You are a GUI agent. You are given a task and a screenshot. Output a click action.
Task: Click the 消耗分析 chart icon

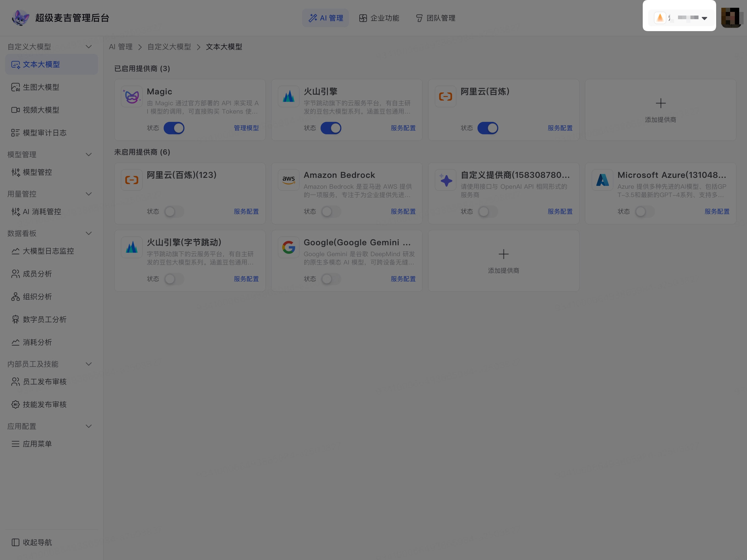coord(15,342)
